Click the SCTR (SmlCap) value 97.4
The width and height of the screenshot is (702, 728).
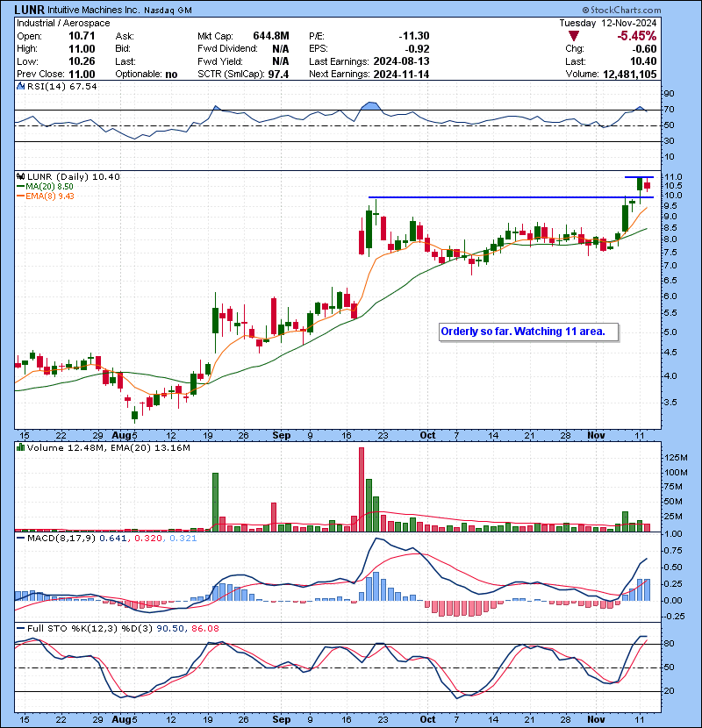[x=279, y=75]
